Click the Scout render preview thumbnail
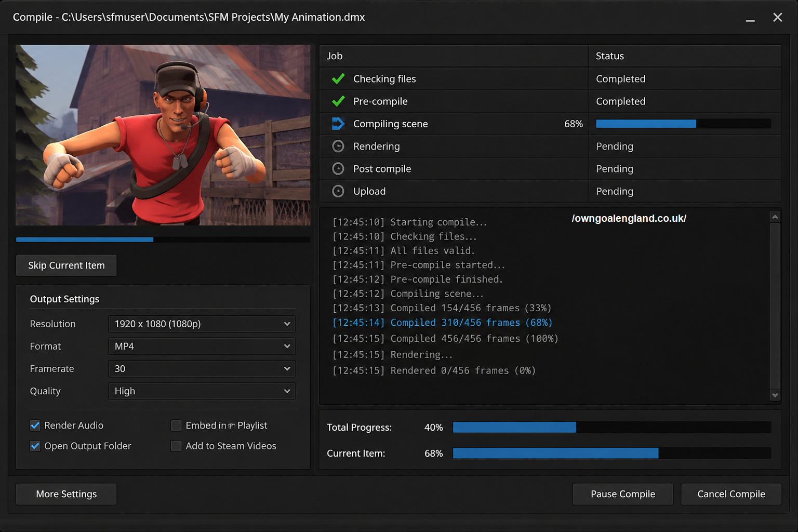 [x=163, y=135]
